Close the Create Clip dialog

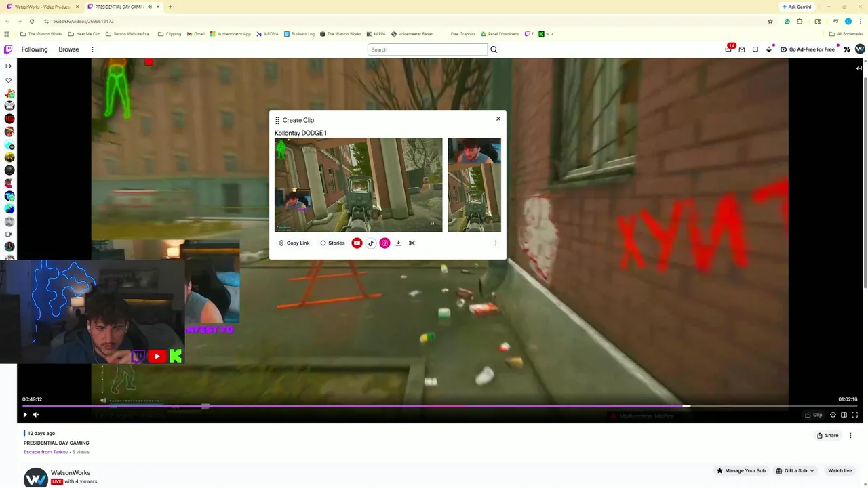(x=498, y=119)
